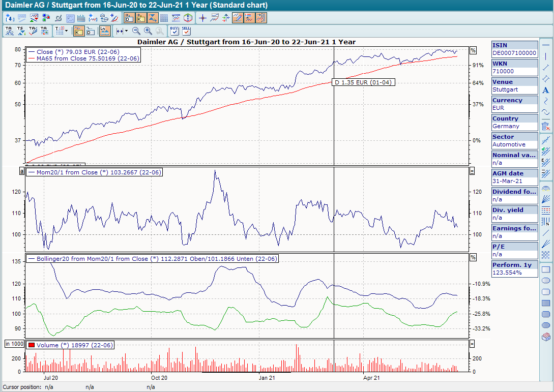
Task: Click the zoom out magnifier icon
Action: tap(136, 31)
